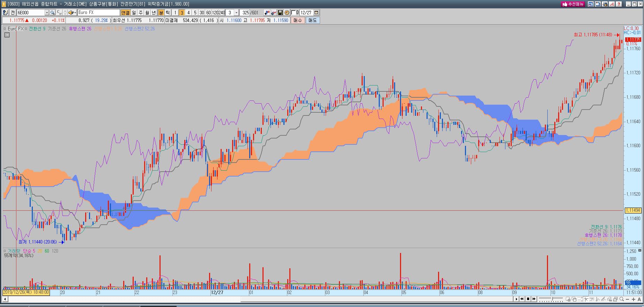
Task: Click the grid icon below Euro FX label
Action: coord(7,35)
